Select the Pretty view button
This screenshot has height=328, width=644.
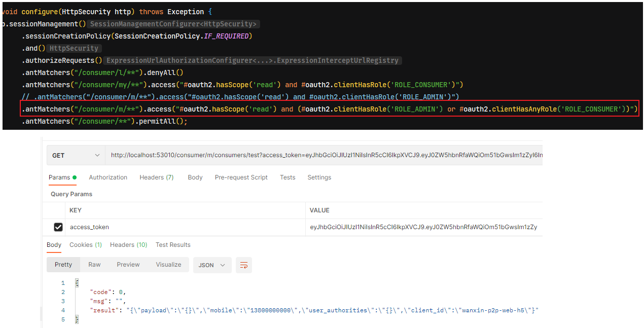(63, 265)
